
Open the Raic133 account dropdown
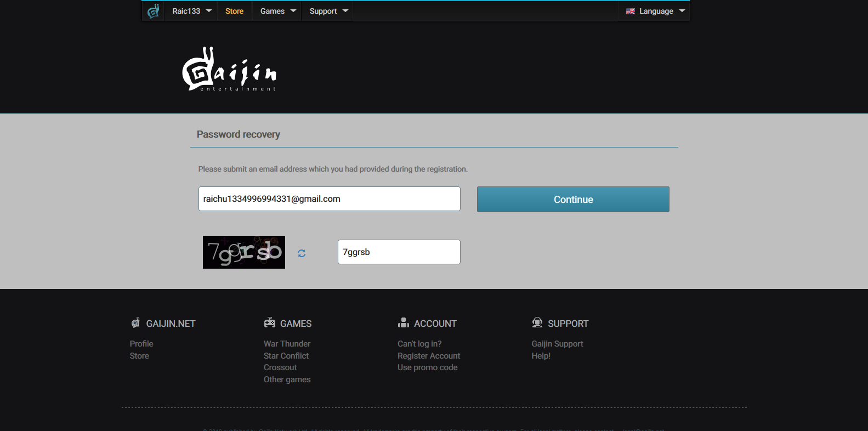pos(191,11)
